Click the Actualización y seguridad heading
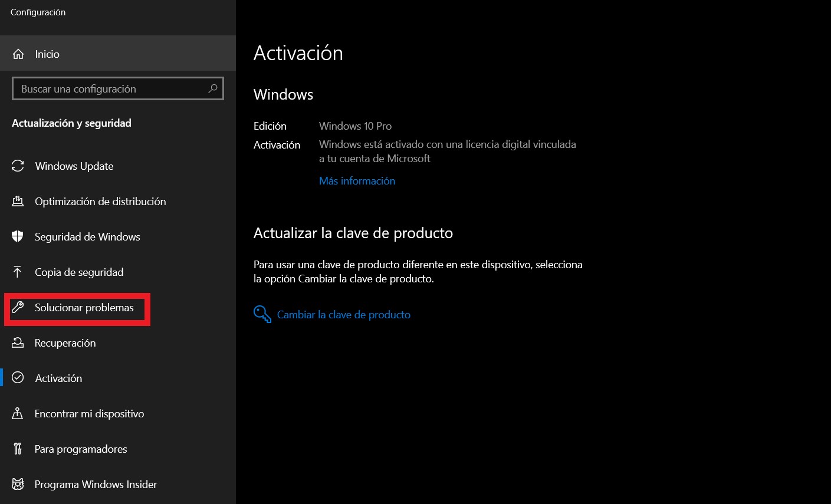Screen dimensions: 831x504 [x=71, y=123]
